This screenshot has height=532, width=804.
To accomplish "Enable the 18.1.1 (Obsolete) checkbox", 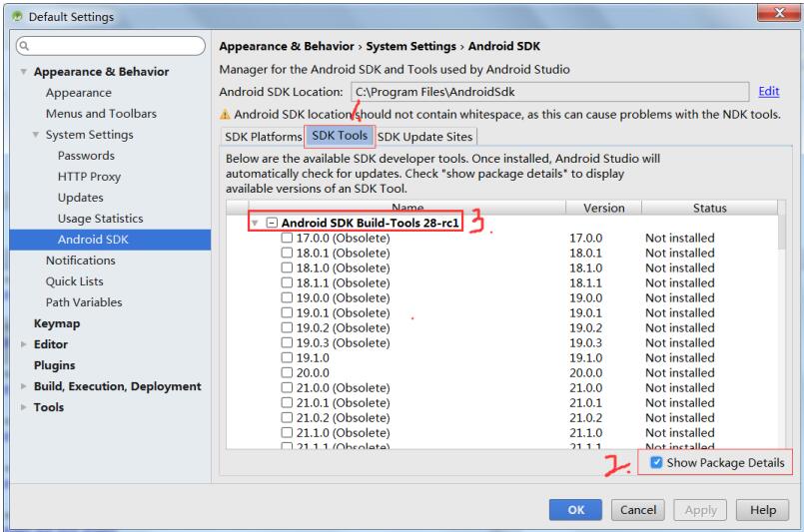I will pyautogui.click(x=287, y=282).
